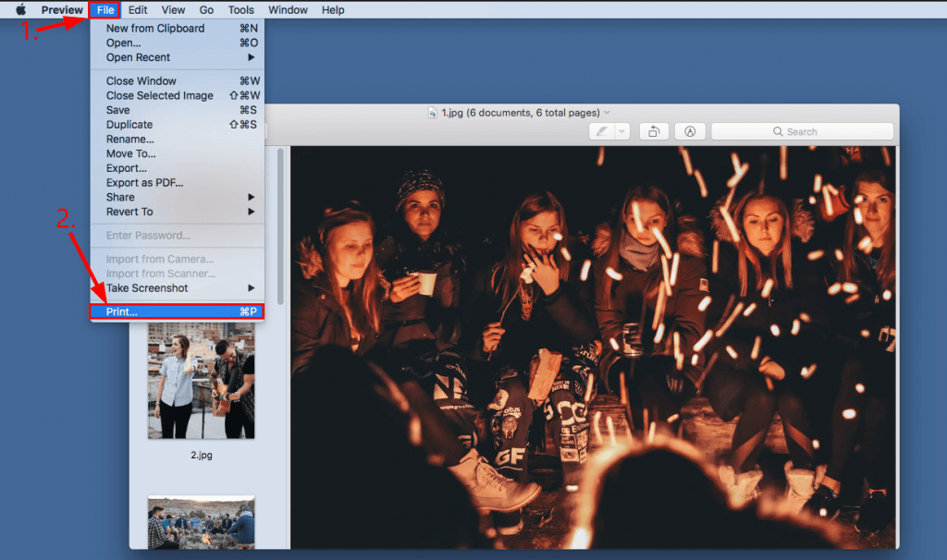Select the campfire group thumbnail below 2.jpg
This screenshot has height=560, width=947.
coord(201,523)
